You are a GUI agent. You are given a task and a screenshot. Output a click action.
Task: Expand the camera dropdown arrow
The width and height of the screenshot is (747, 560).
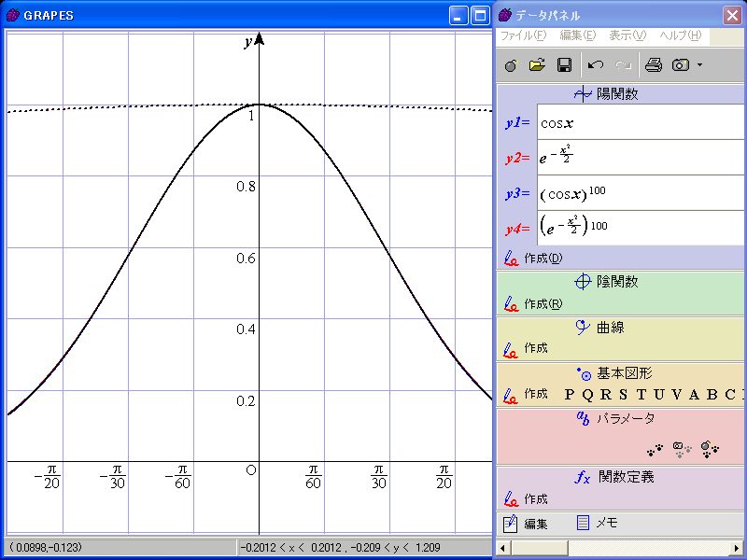(x=699, y=65)
